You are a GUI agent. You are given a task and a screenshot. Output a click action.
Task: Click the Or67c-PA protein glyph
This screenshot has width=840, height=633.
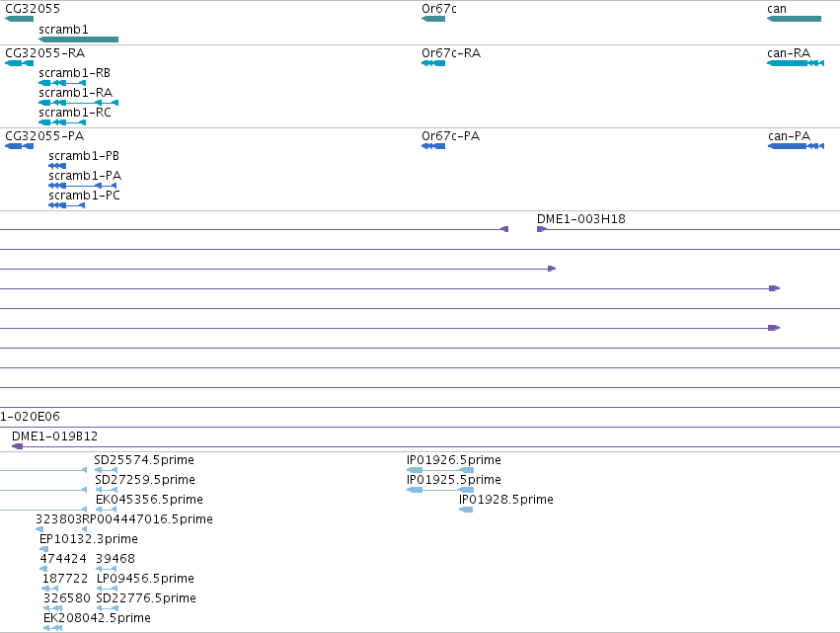coord(433,146)
